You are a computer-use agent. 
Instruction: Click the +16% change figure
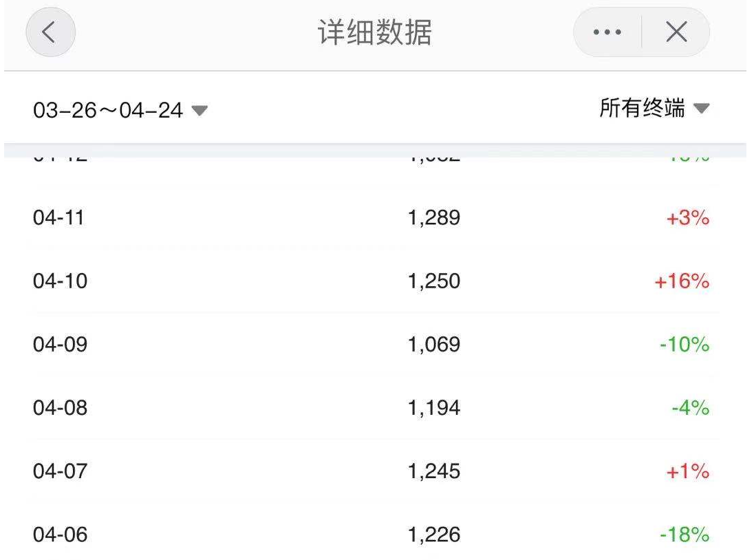[x=682, y=281]
